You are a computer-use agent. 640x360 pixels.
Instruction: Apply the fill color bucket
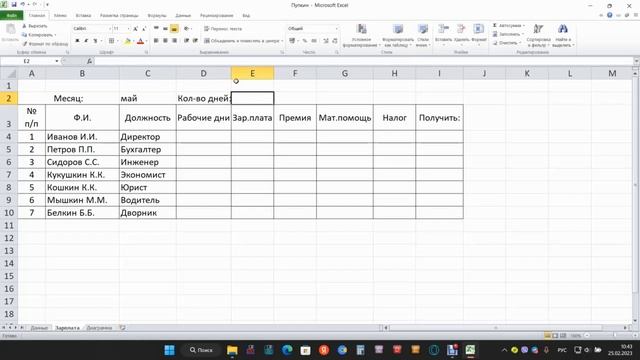127,41
